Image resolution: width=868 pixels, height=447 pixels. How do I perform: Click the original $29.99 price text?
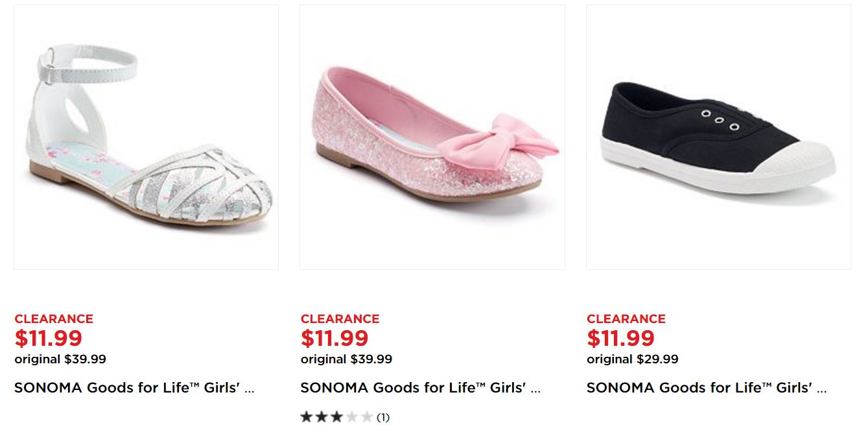click(633, 359)
